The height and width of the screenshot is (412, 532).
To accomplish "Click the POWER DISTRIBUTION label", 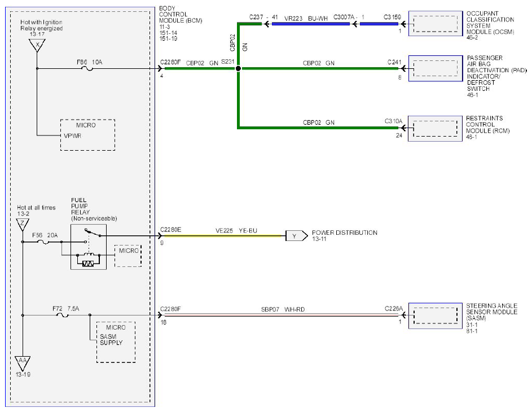I will (x=345, y=233).
